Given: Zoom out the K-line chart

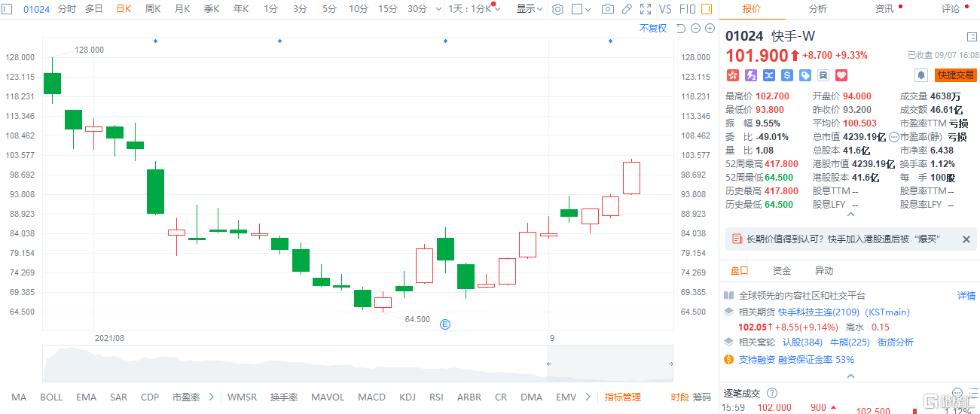Looking at the screenshot, I should tap(695, 29).
